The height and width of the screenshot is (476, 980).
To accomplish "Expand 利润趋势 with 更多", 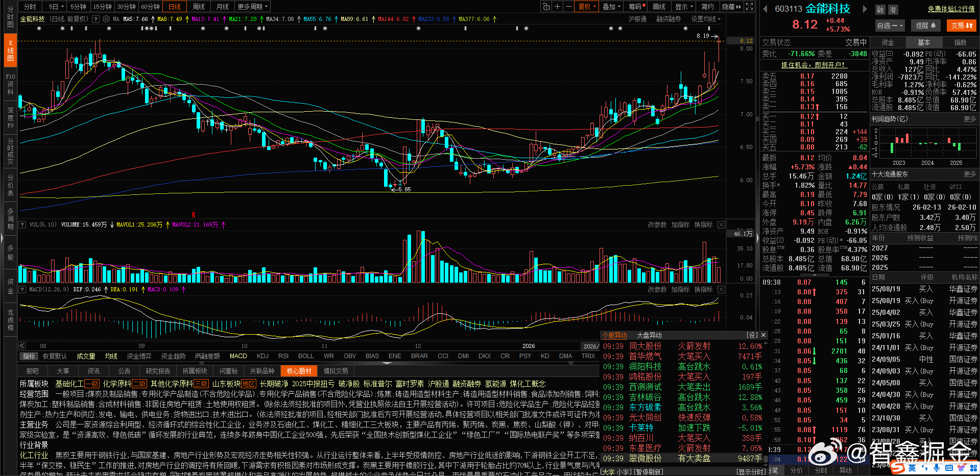I will [970, 119].
